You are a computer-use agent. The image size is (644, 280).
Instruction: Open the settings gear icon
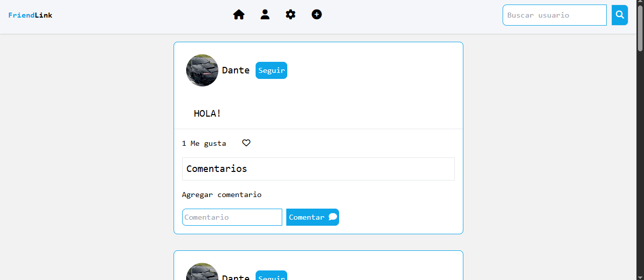pyautogui.click(x=291, y=15)
